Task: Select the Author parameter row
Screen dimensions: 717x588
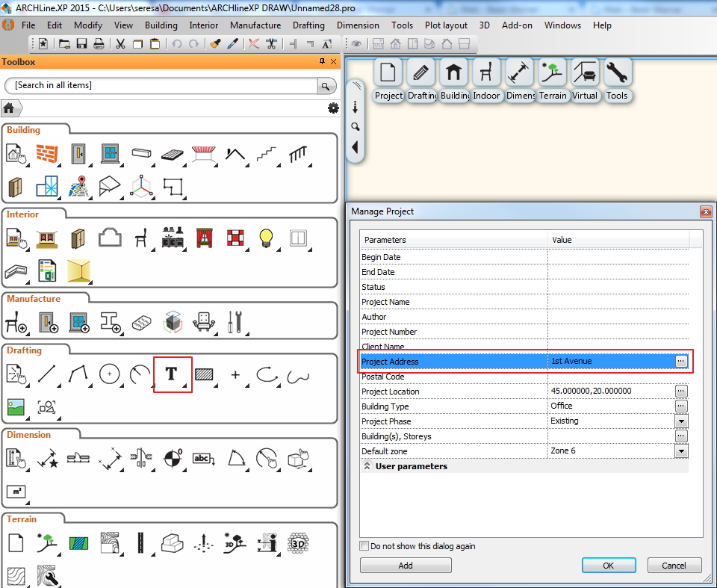Action: tap(524, 317)
